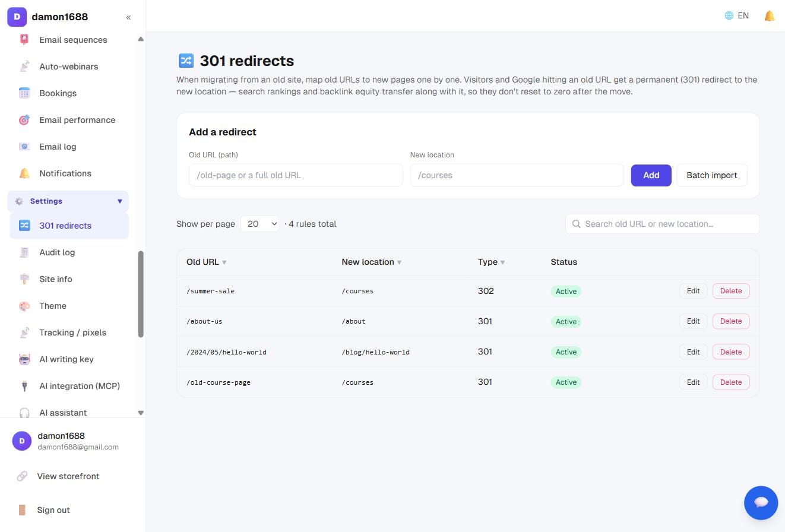Edit the /about-us redirect
Image resolution: width=785 pixels, height=532 pixels.
coord(693,321)
